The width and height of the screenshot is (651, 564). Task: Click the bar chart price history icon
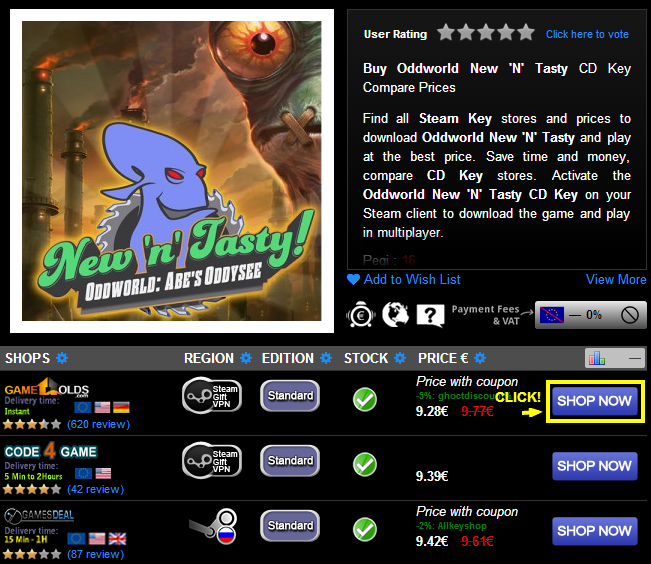[597, 358]
